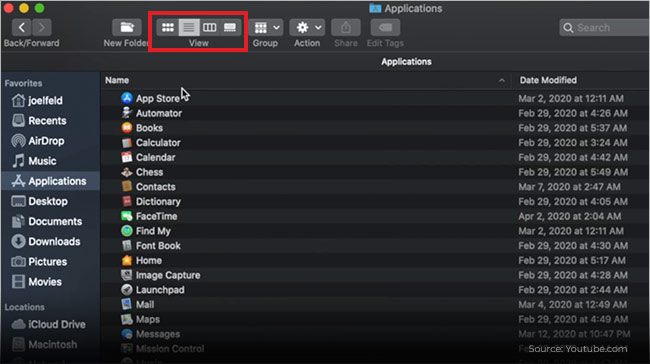Go forward using the Forward arrow
Image resolution: width=650 pixels, height=364 pixels.
pos(42,28)
